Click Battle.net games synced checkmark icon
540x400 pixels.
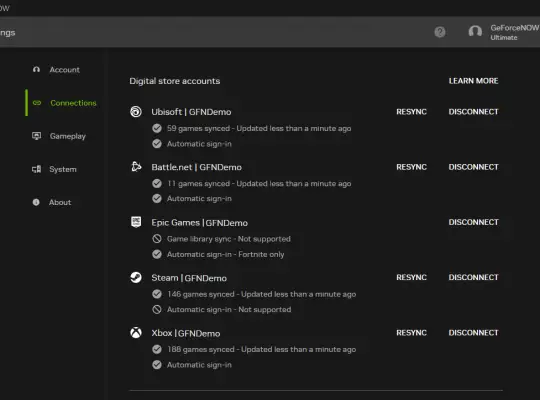(157, 183)
